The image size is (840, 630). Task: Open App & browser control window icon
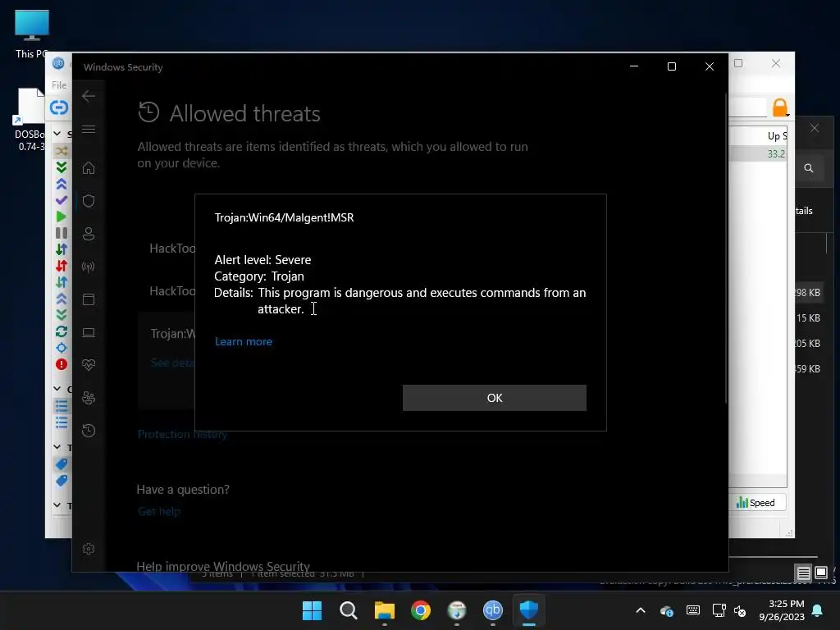(x=89, y=299)
